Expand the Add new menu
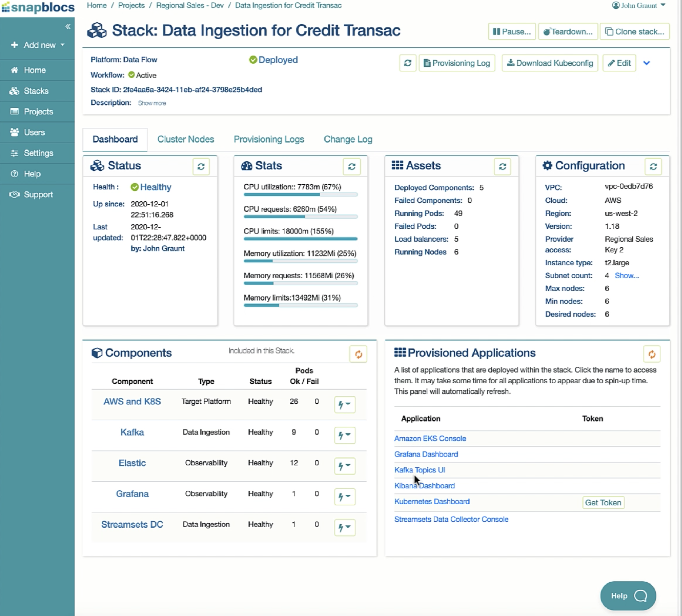Image resolution: width=682 pixels, height=616 pixels. [x=38, y=45]
